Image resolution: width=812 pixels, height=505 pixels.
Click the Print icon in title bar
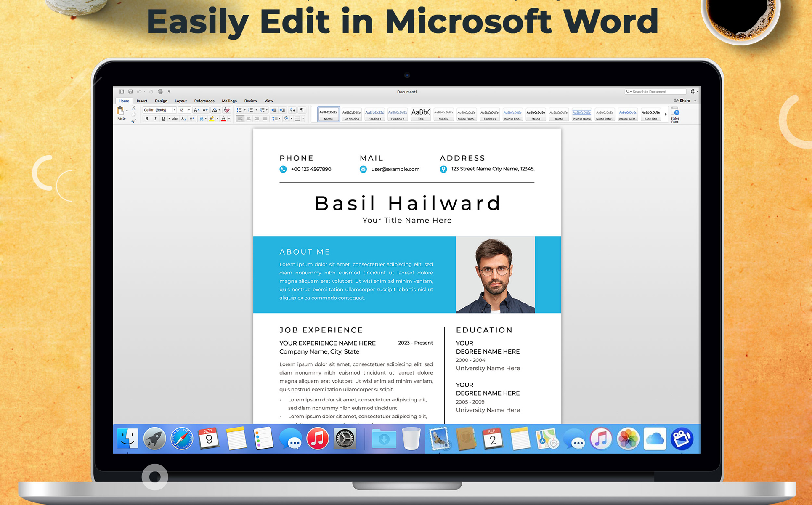pyautogui.click(x=160, y=92)
